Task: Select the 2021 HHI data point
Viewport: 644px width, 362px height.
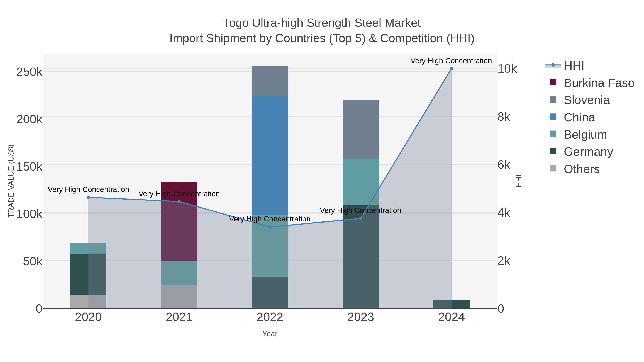Action: click(x=179, y=202)
